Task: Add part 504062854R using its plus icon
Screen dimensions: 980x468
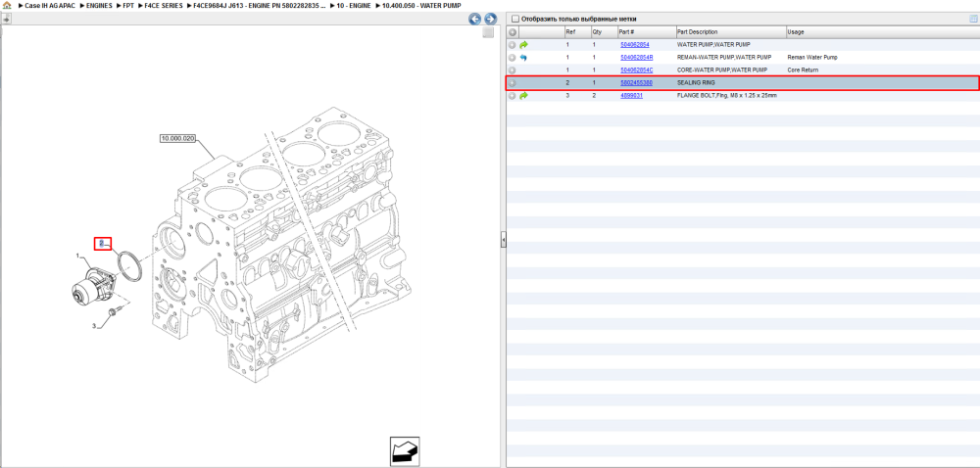Action: coord(513,58)
